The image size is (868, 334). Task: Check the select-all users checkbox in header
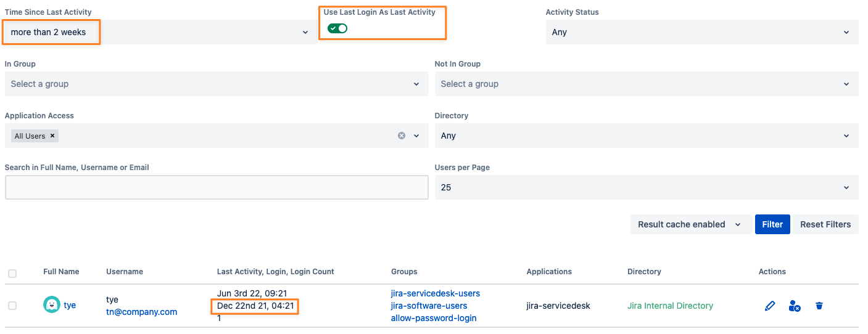[12, 274]
